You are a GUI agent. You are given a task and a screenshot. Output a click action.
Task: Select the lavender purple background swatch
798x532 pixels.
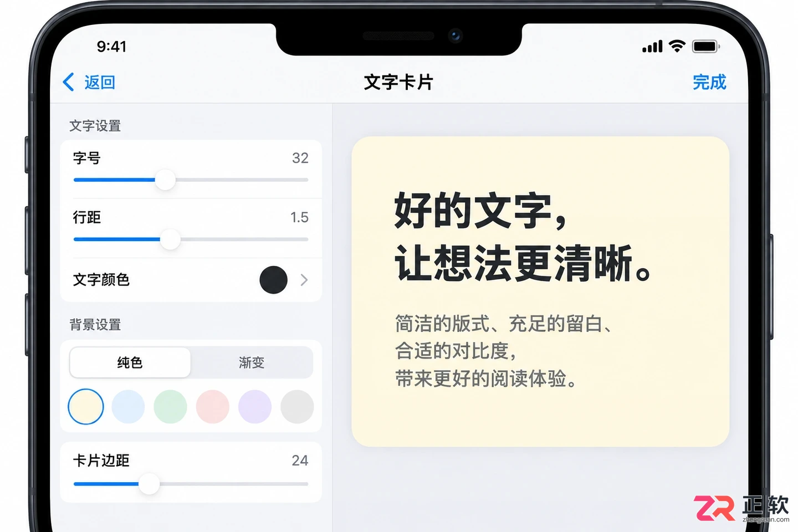255,407
